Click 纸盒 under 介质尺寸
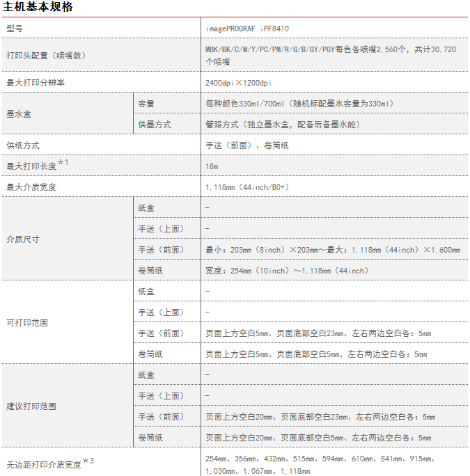Screen dimensions: 470x476 point(146,208)
